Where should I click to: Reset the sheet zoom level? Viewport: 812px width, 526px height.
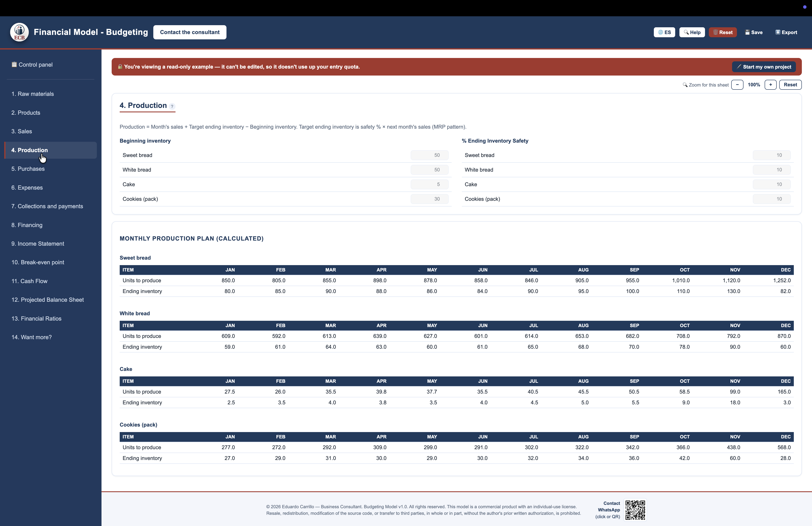[790, 85]
